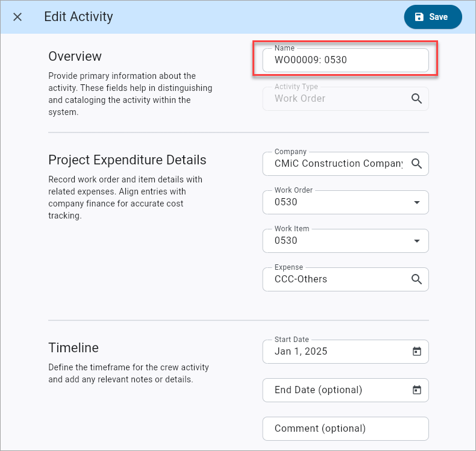Click the Start Date value Jan 1, 2025
This screenshot has height=451, width=476.
[301, 351]
